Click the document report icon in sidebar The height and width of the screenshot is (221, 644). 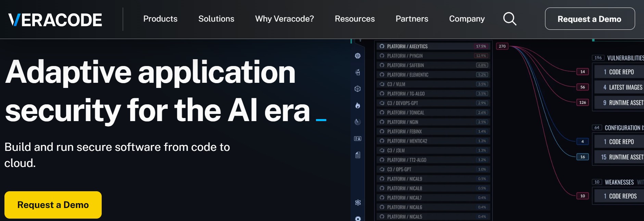(x=358, y=155)
